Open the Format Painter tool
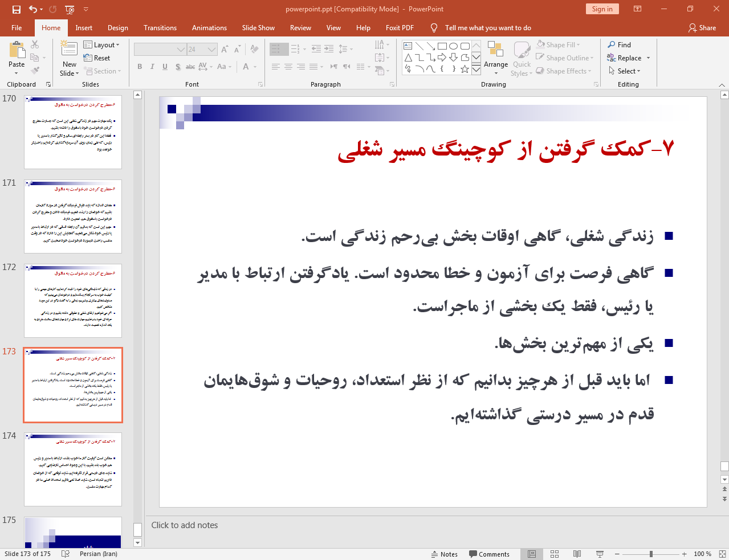Viewport: 729px width, 560px height. [x=35, y=70]
